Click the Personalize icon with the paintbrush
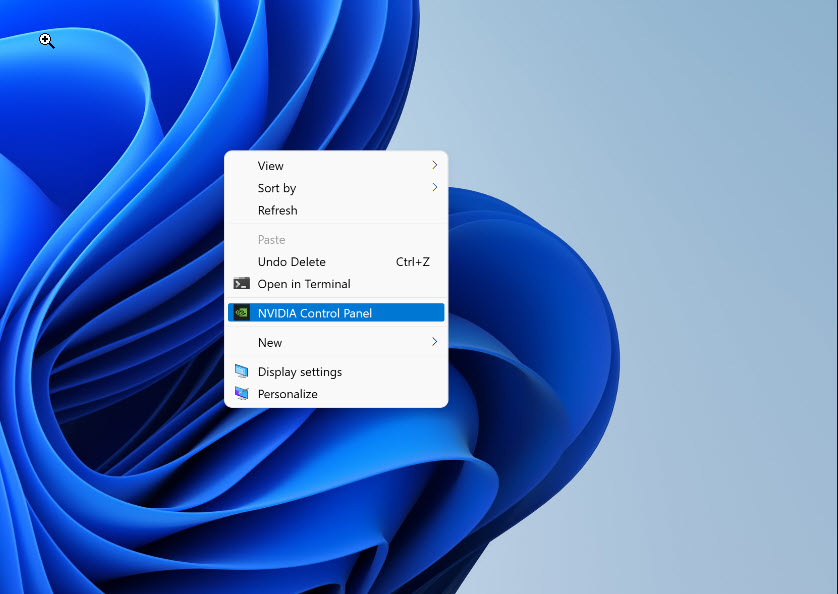The height and width of the screenshot is (594, 838). point(241,394)
